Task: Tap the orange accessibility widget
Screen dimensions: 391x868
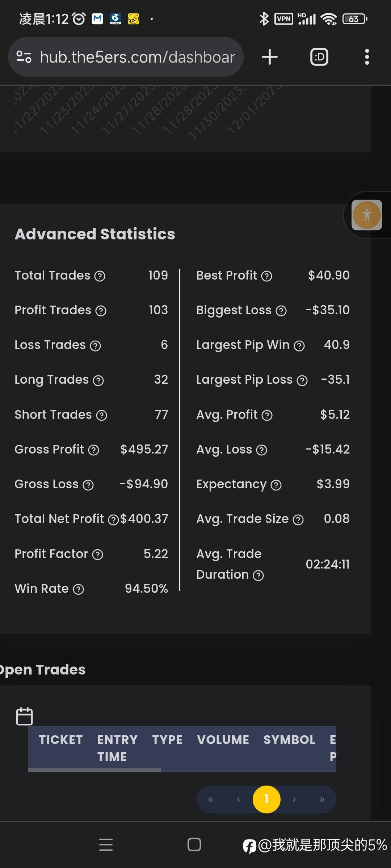Action: click(x=367, y=215)
